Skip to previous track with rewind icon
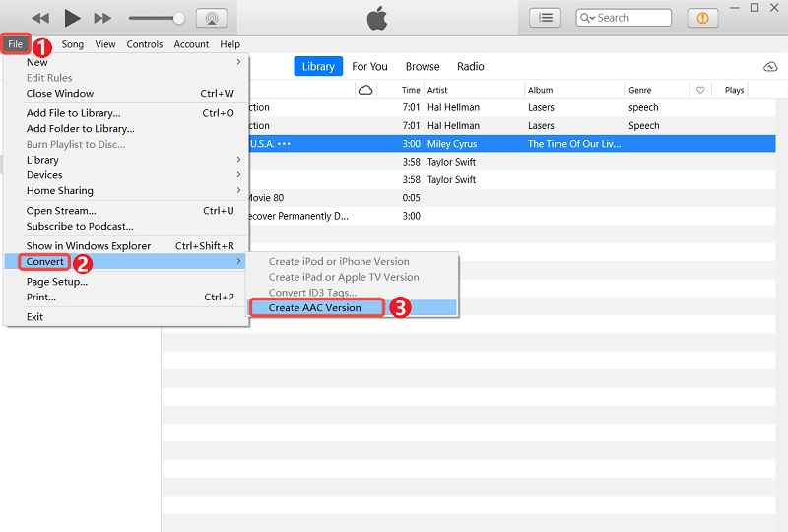Screen dimensions: 788x532 [x=40, y=18]
